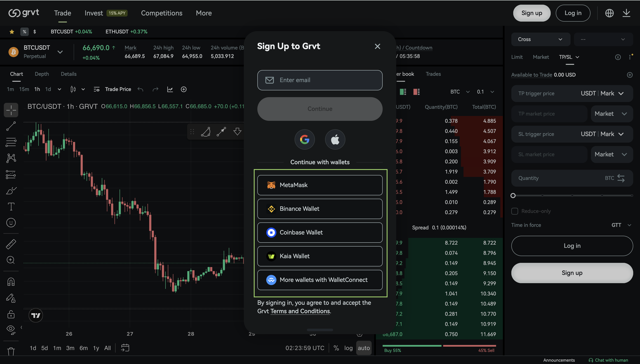Sign up with Apple
The width and height of the screenshot is (640, 364).
click(x=335, y=139)
